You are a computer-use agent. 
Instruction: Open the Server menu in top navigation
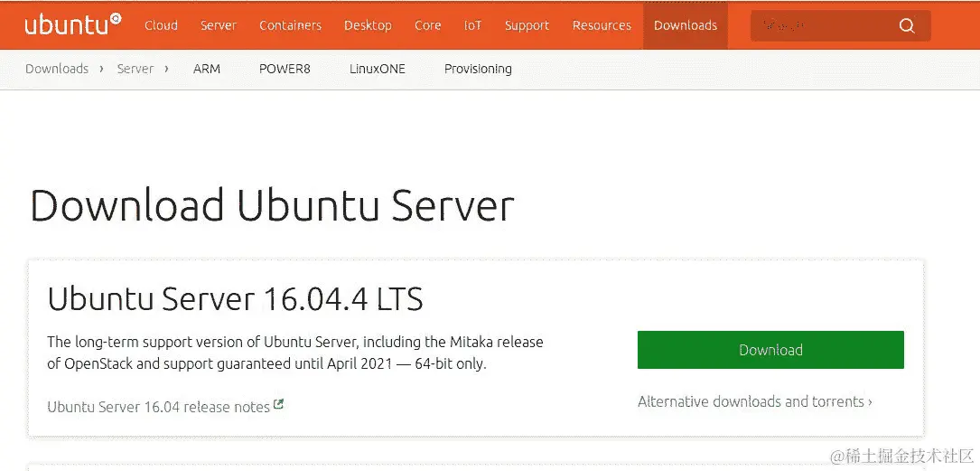pyautogui.click(x=218, y=25)
